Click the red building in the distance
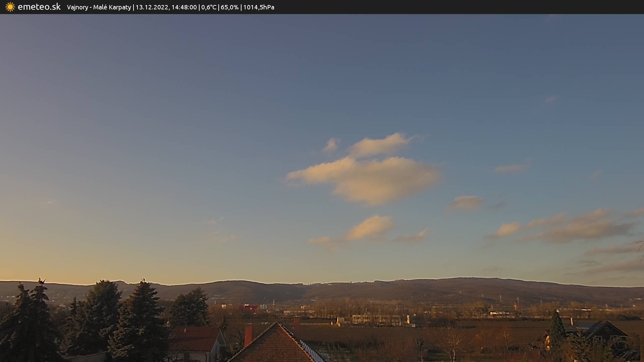 [249, 307]
